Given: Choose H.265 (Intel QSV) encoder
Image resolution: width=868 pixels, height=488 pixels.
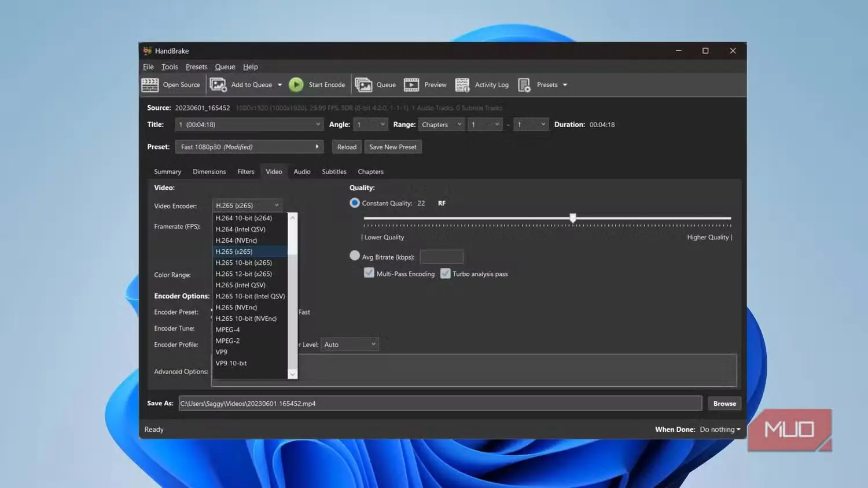Looking at the screenshot, I should pyautogui.click(x=250, y=285).
